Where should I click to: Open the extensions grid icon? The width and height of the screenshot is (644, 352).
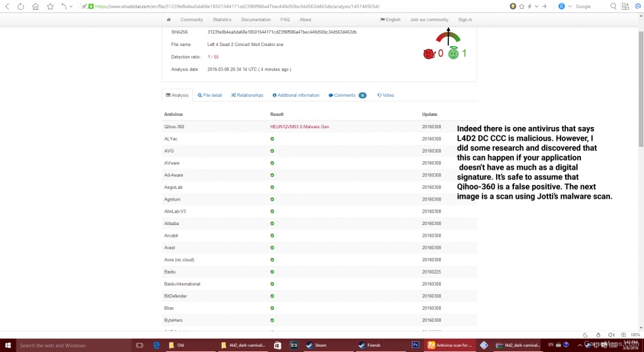[626, 6]
